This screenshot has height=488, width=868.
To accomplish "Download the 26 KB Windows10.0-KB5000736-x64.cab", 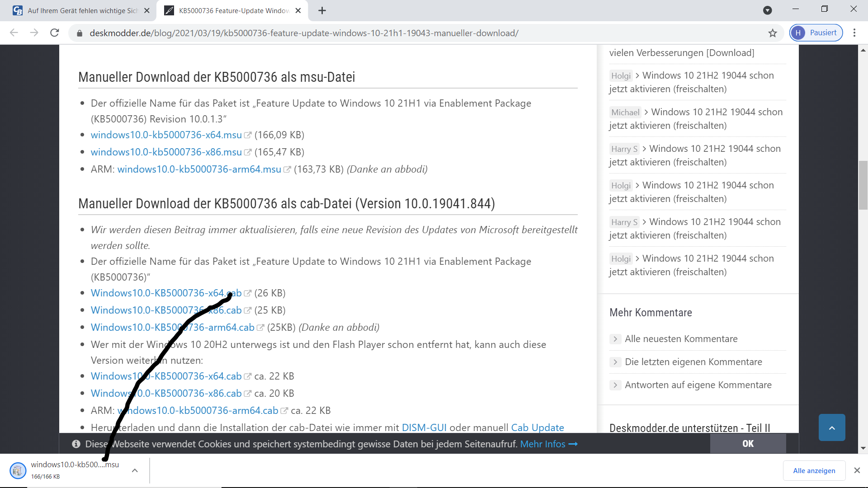I will pyautogui.click(x=166, y=293).
